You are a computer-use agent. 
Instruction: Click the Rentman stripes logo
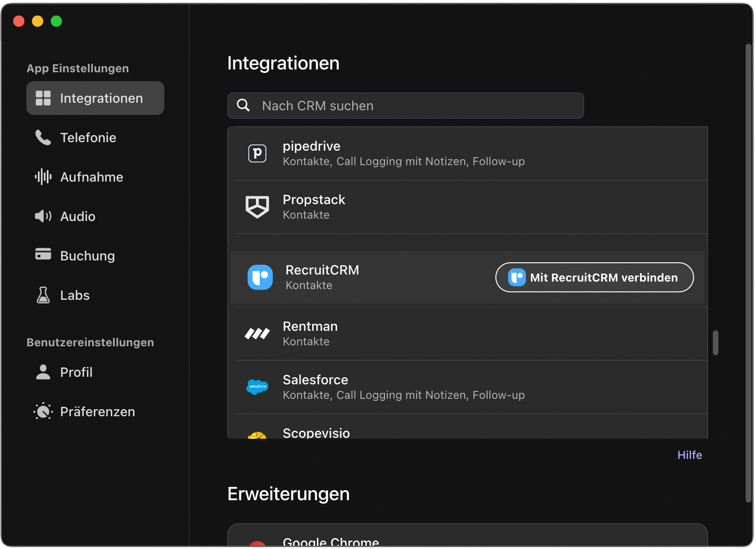pos(257,334)
